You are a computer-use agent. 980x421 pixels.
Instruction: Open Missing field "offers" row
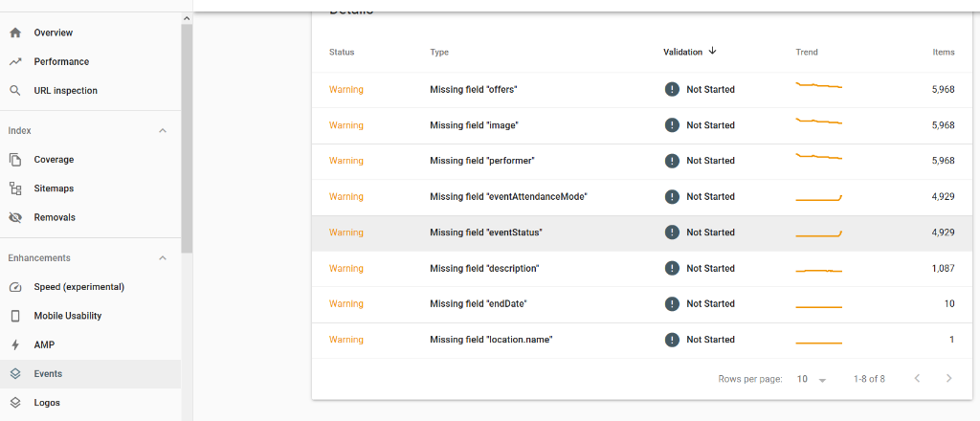642,90
